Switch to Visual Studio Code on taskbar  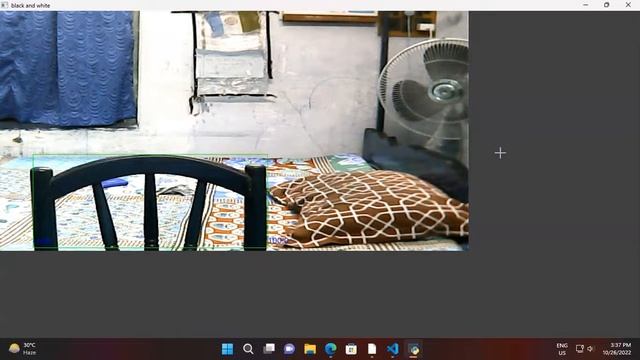tap(393, 349)
